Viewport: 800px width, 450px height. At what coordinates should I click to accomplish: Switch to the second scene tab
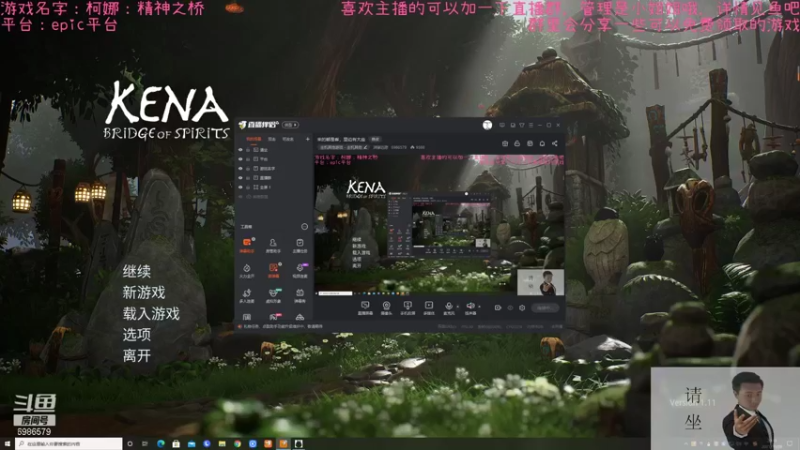point(271,139)
